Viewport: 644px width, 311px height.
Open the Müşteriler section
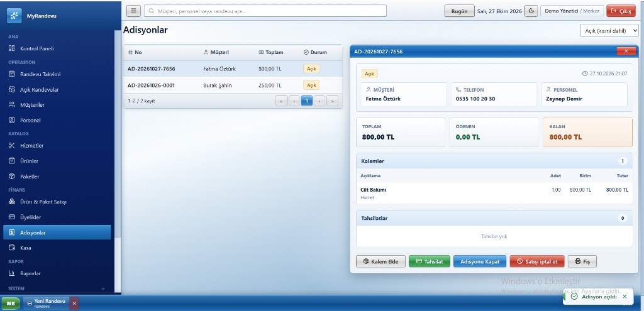(57, 105)
